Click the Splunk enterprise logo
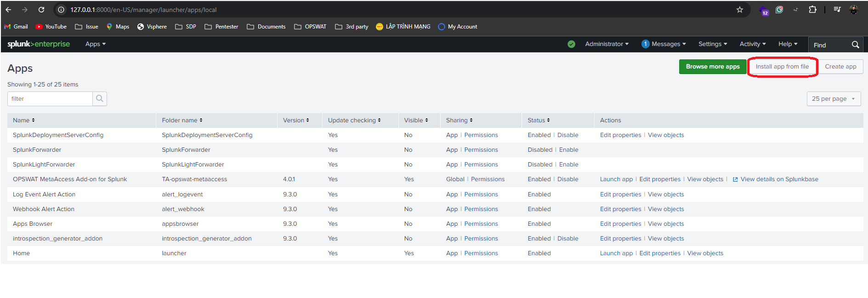 click(39, 44)
